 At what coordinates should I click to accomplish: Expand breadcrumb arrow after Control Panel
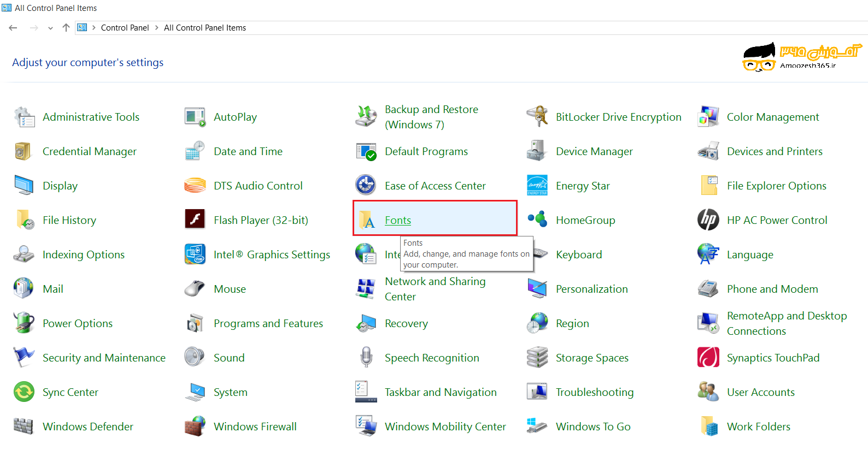point(157,27)
